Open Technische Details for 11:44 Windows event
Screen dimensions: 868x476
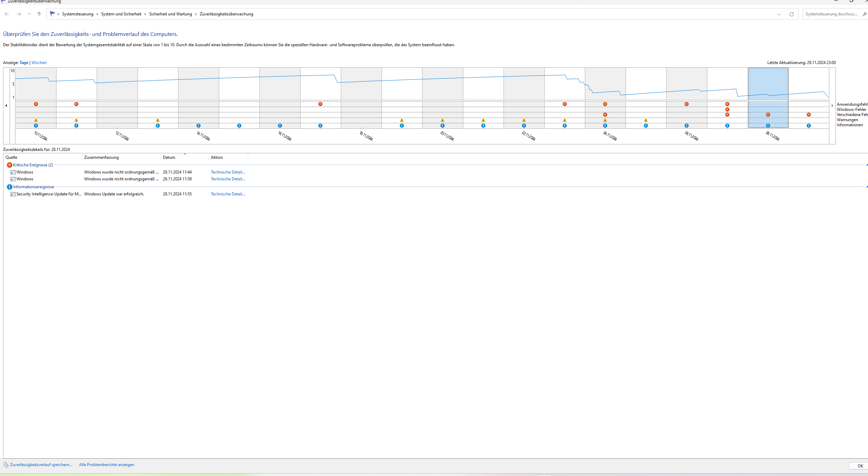point(228,172)
